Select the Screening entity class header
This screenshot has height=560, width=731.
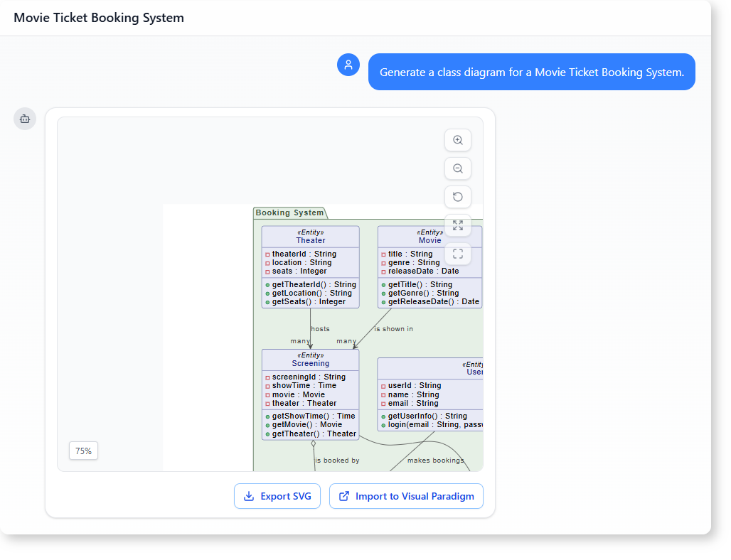pos(310,360)
